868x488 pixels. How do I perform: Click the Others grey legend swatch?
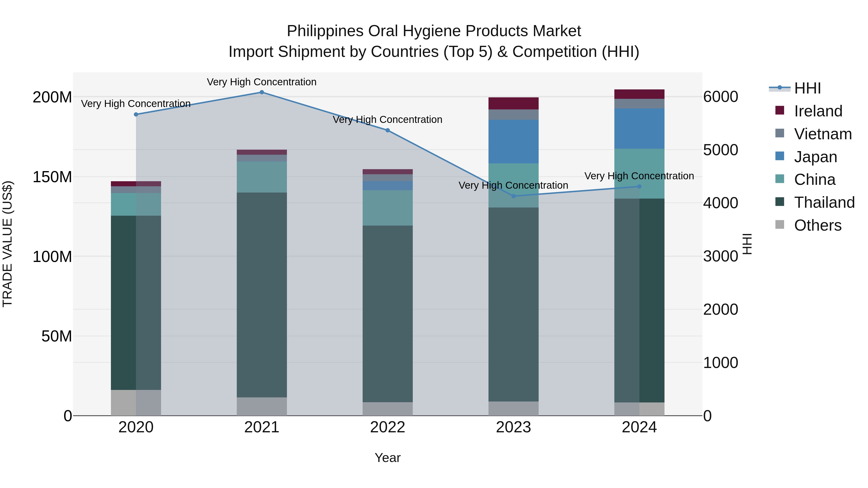click(780, 224)
